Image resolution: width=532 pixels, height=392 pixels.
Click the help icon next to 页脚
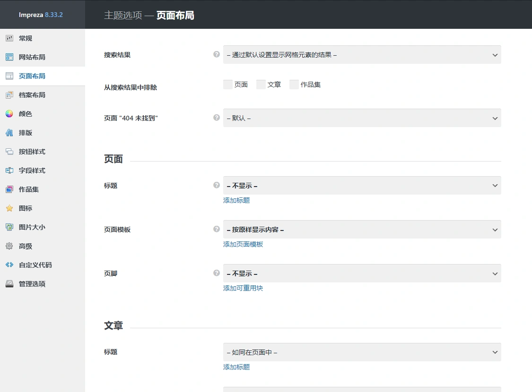tap(217, 273)
